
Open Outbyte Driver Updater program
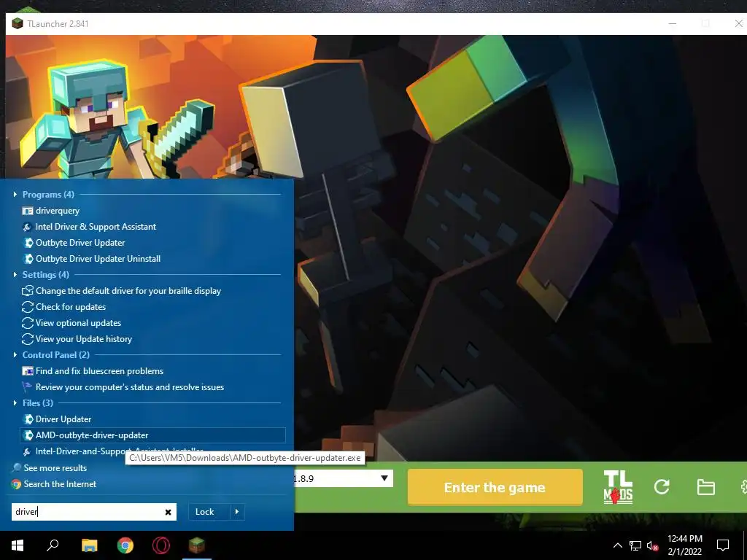coord(80,243)
